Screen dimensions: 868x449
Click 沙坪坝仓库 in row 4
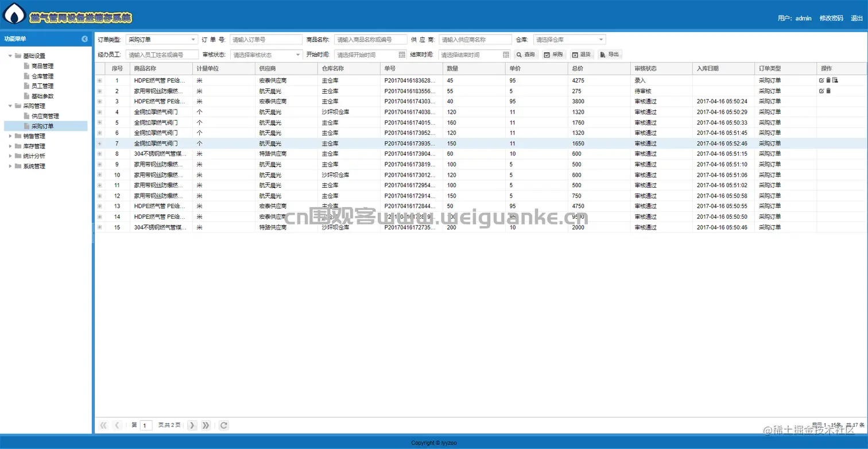click(x=335, y=112)
